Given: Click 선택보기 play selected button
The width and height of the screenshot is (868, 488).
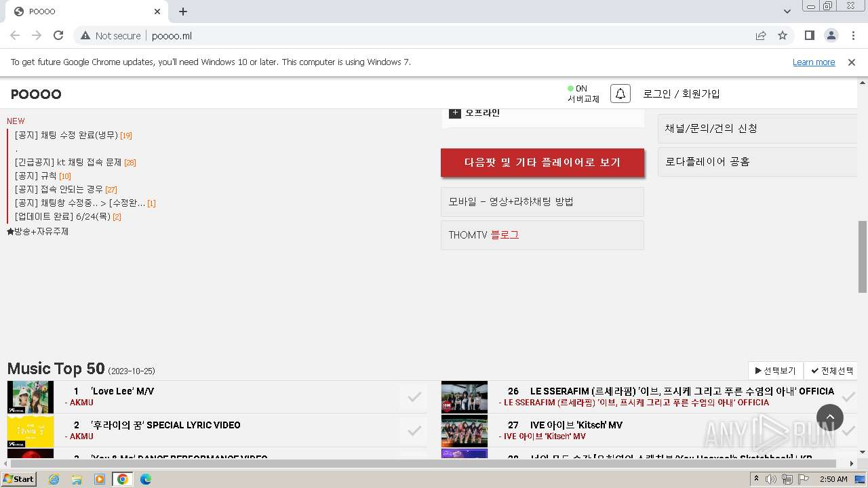Looking at the screenshot, I should [x=776, y=371].
